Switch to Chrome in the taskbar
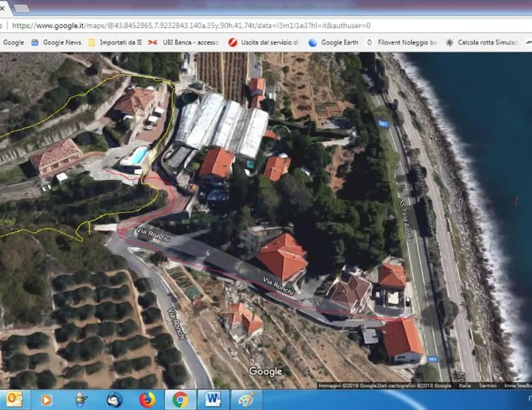 click(x=180, y=399)
